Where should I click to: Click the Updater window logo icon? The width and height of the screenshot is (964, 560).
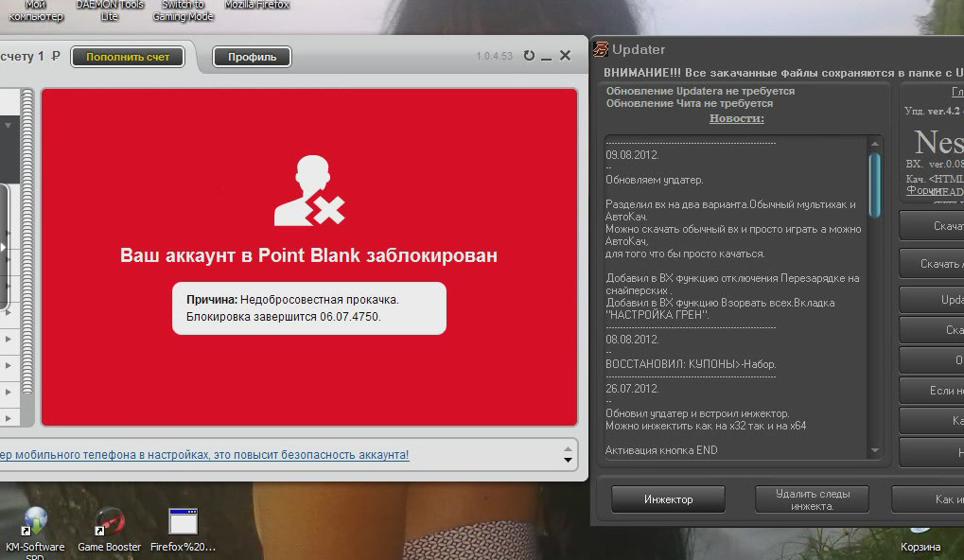coord(601,49)
